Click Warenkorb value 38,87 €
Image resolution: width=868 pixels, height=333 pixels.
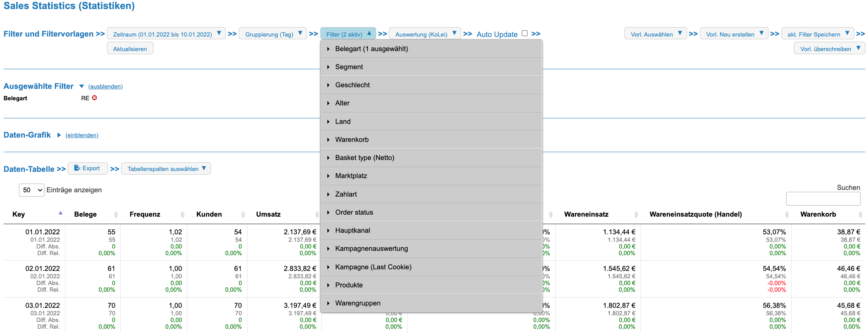pyautogui.click(x=848, y=232)
